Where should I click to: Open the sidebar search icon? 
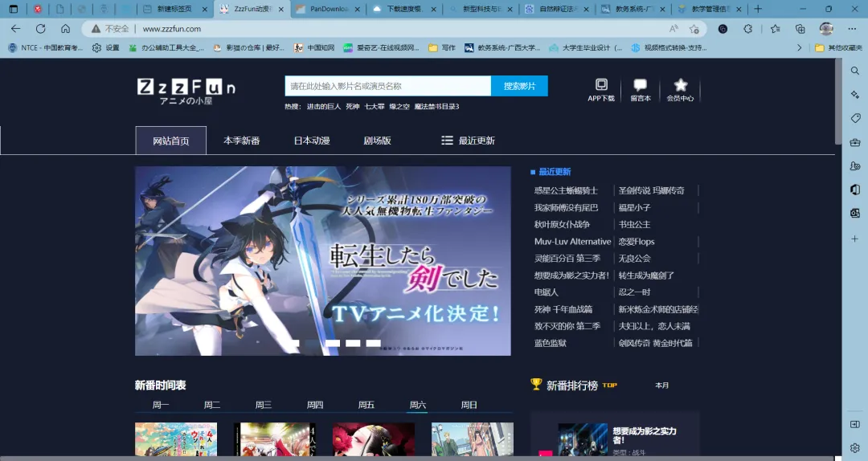click(x=854, y=71)
